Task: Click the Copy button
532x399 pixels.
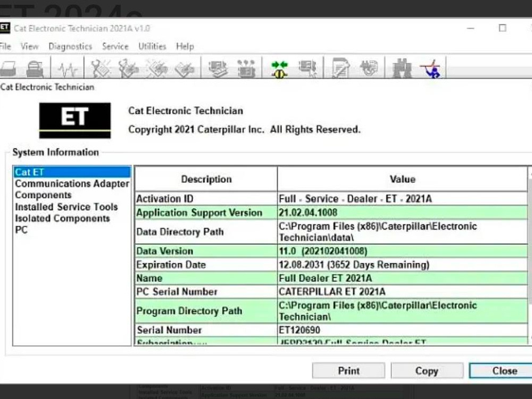Action: click(x=427, y=370)
